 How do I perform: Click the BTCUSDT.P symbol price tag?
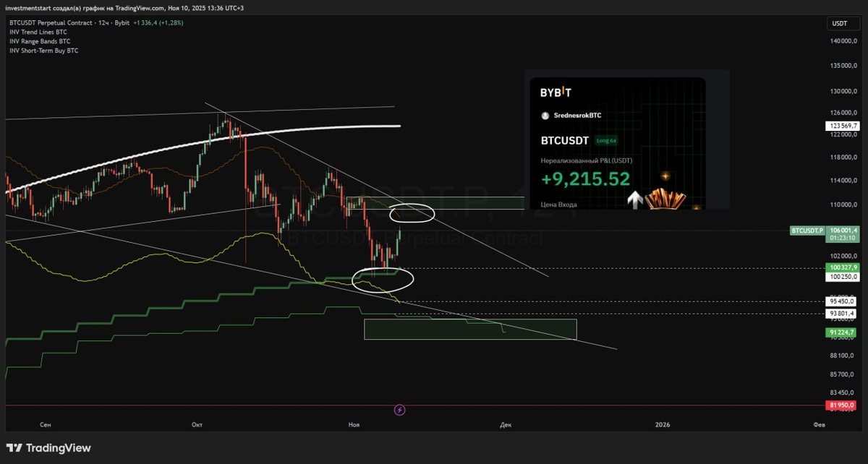(807, 231)
